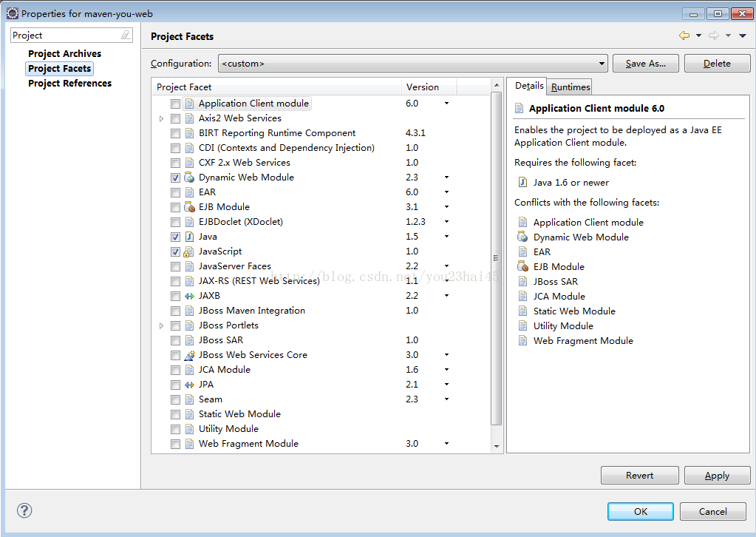756x537 pixels.
Task: Open the Java version dropdown
Action: 446,237
